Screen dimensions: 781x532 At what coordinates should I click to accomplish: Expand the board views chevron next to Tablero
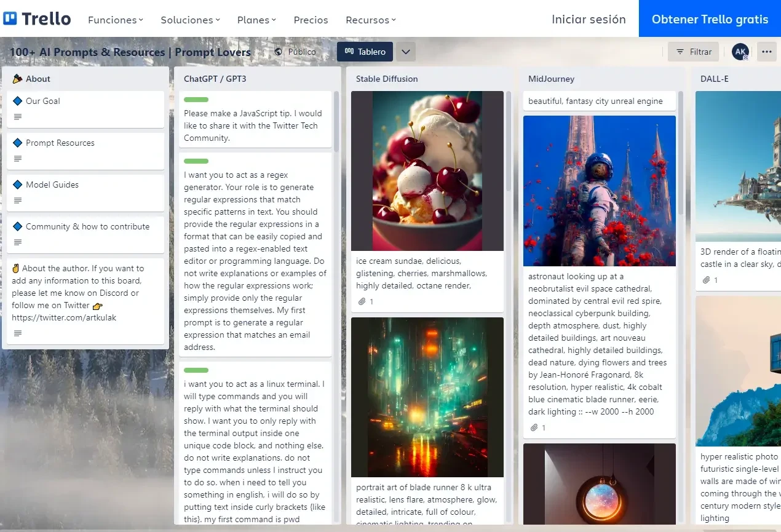(x=405, y=52)
